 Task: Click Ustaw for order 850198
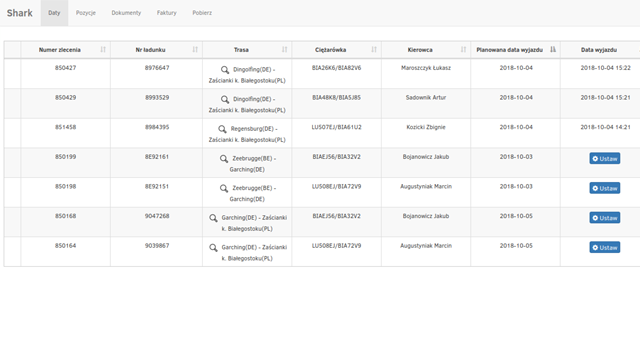tap(604, 188)
